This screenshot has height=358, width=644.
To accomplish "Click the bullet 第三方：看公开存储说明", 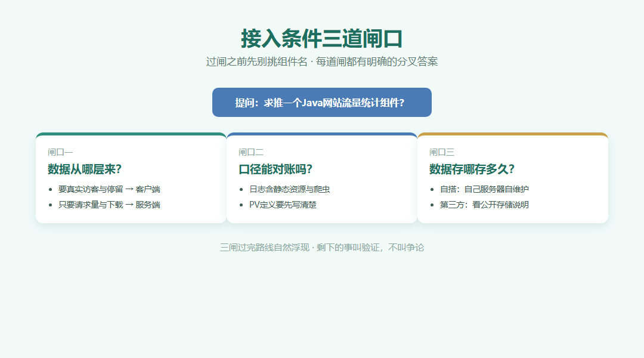I will click(484, 205).
